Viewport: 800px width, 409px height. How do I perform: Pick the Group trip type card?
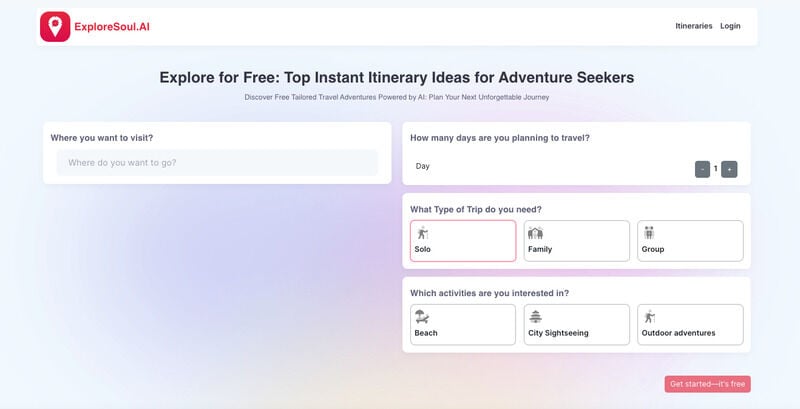(x=690, y=241)
